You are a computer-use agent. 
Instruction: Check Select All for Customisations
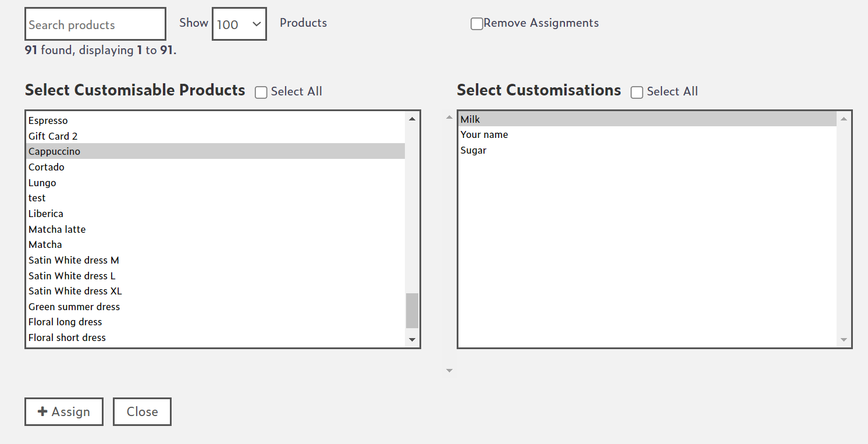pos(637,93)
